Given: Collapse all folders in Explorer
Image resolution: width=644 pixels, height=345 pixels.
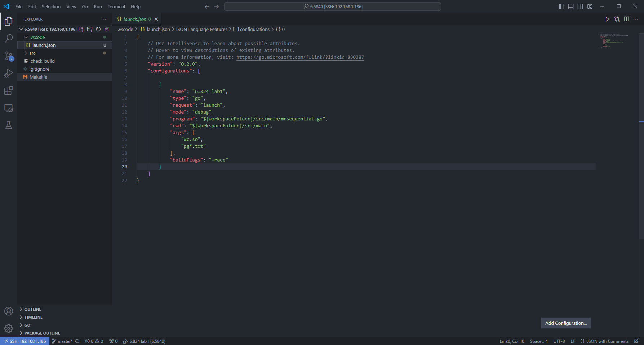Looking at the screenshot, I should [107, 29].
